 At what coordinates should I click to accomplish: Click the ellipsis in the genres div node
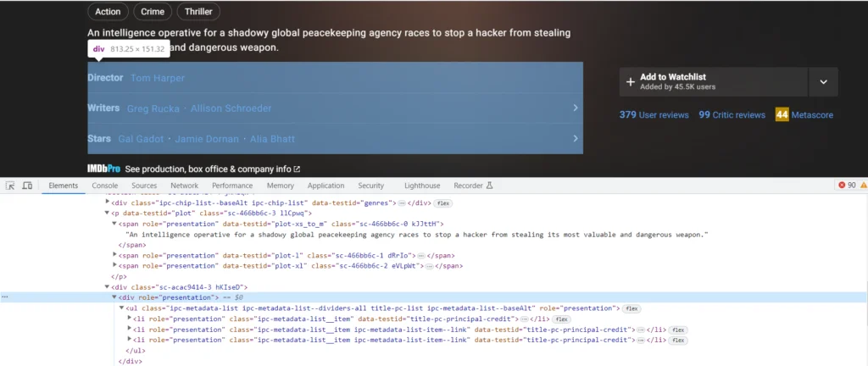tap(402, 203)
